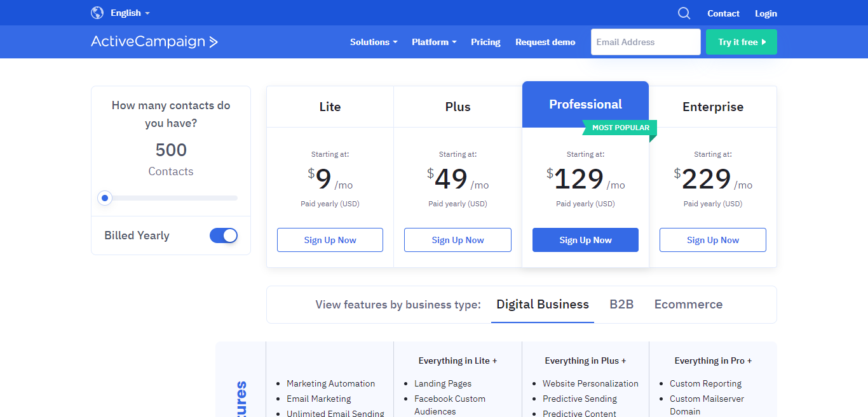Click the Email Marketing feature

(318, 399)
